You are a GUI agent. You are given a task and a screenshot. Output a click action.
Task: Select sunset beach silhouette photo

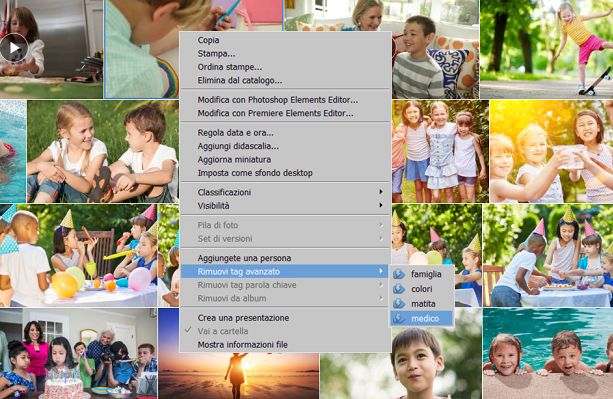click(x=238, y=376)
